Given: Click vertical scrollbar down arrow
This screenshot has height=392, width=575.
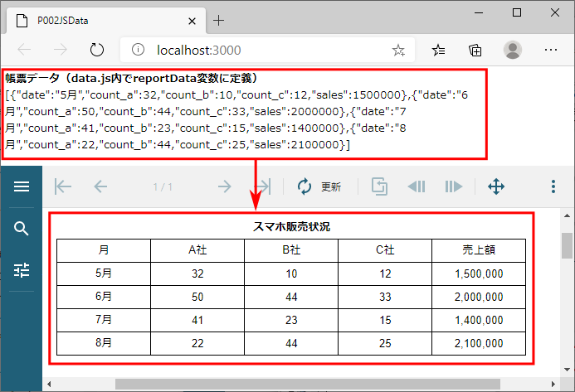Looking at the screenshot, I should pos(567,370).
